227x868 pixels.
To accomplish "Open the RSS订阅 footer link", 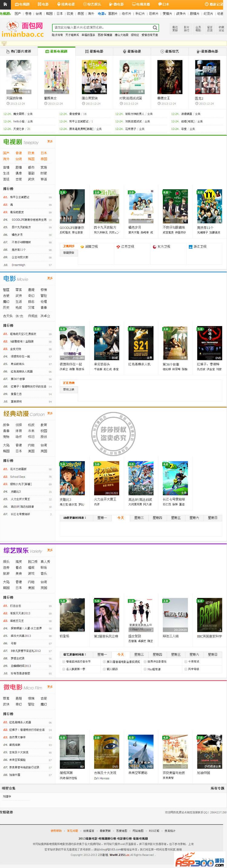I will [x=154, y=830].
